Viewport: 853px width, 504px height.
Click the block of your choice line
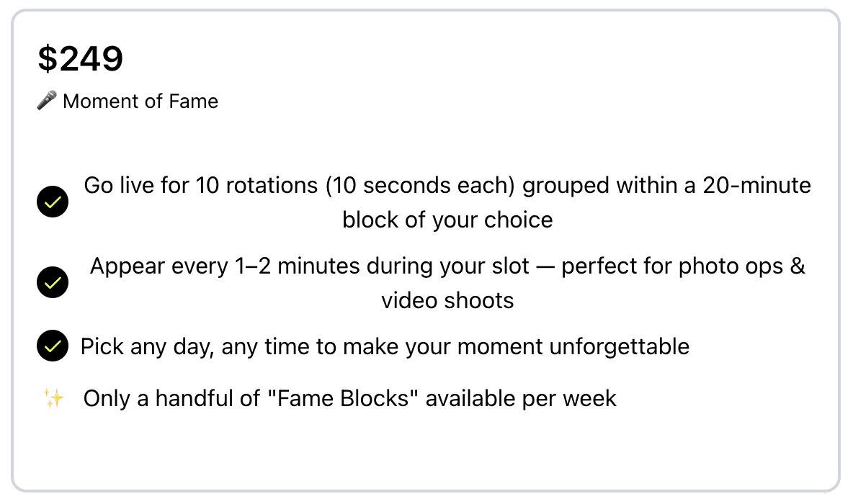click(x=447, y=220)
